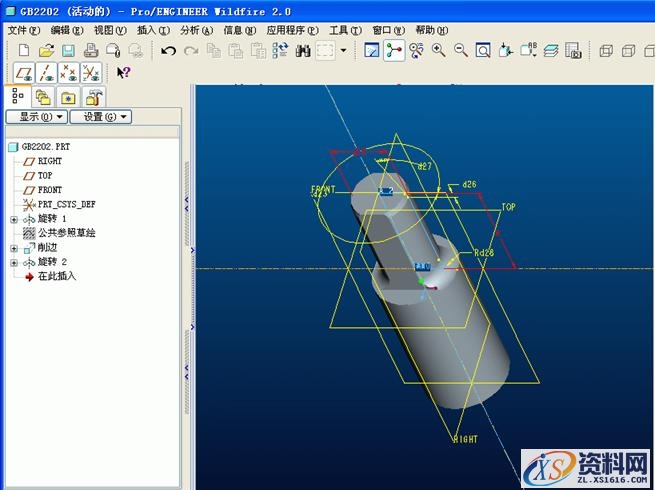Expand the 旋转 1 feature node

(x=14, y=219)
